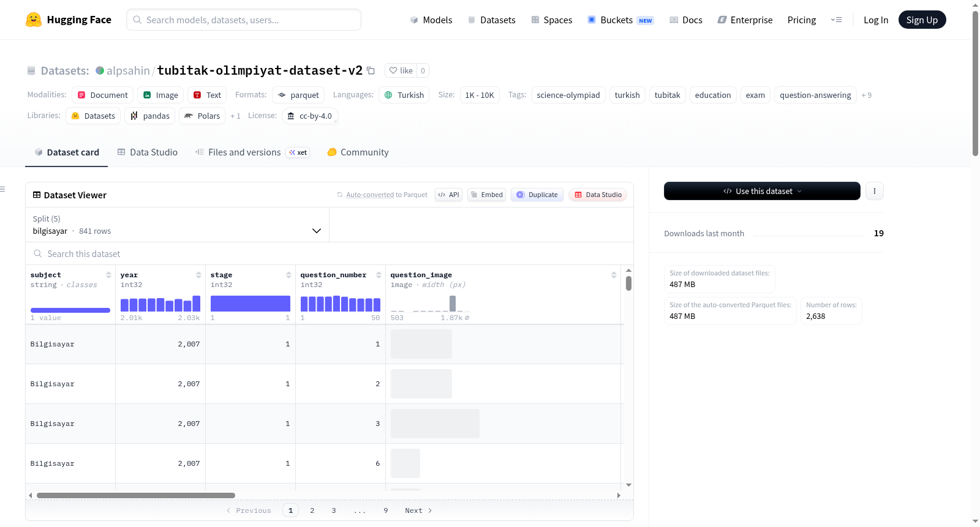
Task: Click the cc-by-4.0 license tag
Action: coord(310,116)
